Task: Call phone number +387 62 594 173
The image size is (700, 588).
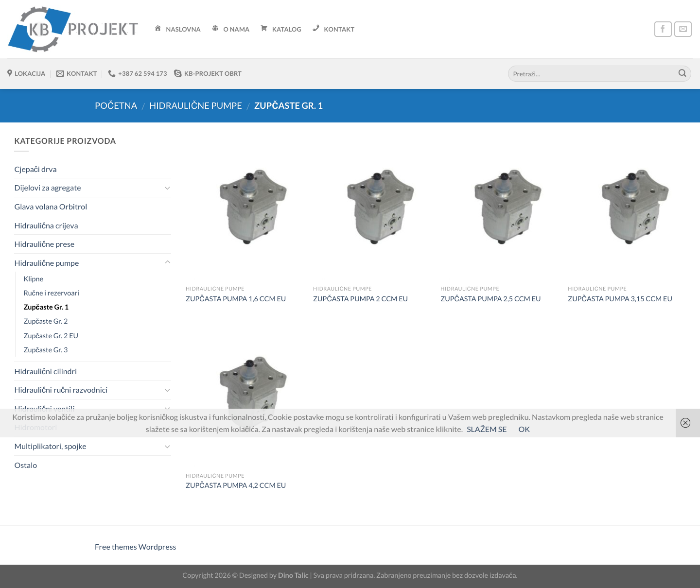Action: (138, 73)
